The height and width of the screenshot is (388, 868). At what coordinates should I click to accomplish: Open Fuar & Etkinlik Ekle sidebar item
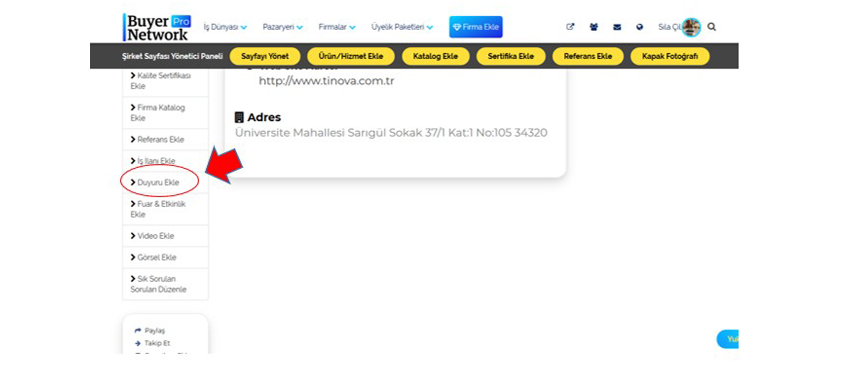[x=165, y=209]
